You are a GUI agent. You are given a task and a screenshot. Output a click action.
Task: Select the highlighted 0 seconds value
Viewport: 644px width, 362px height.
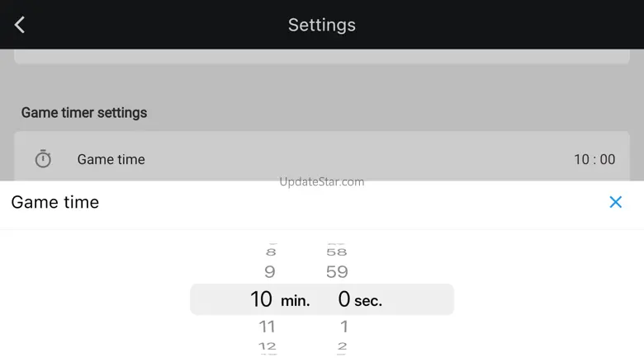click(344, 299)
